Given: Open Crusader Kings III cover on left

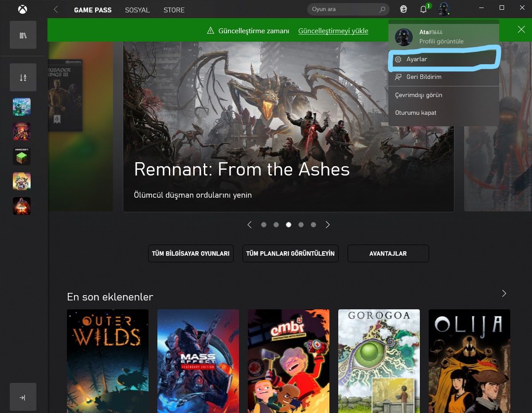Looking at the screenshot, I should [x=65, y=95].
